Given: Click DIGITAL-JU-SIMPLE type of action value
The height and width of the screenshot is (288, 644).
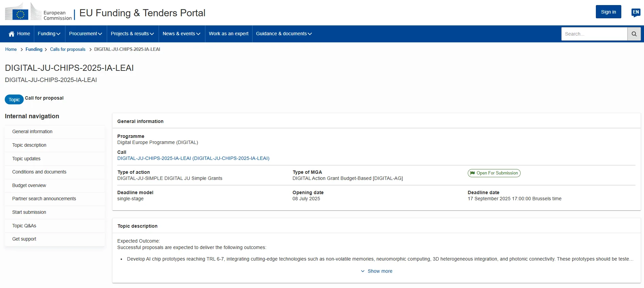Looking at the screenshot, I should [x=170, y=179].
